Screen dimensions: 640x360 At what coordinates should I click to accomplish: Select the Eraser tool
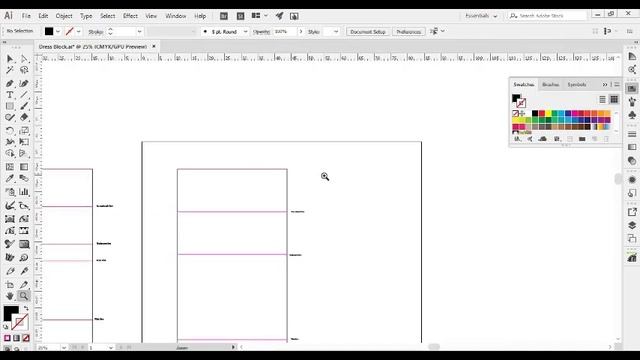click(24, 118)
